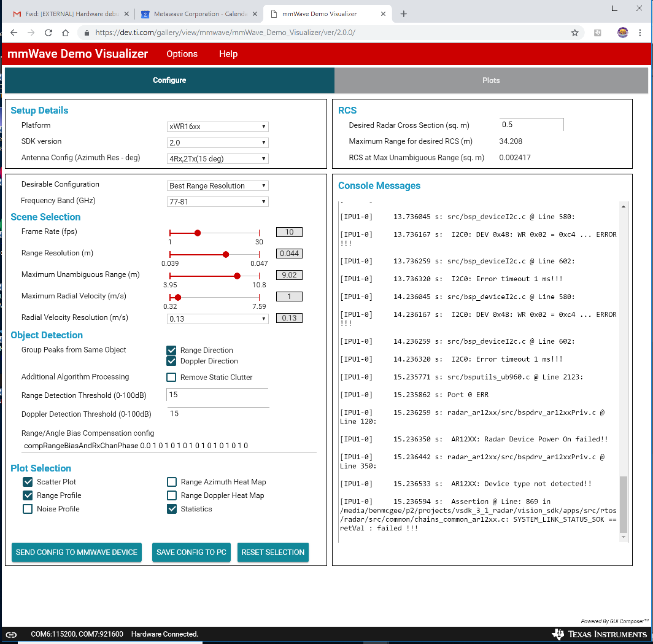Click the Texas Instruments logo
Screen dimensions: 653x644
pos(599,634)
